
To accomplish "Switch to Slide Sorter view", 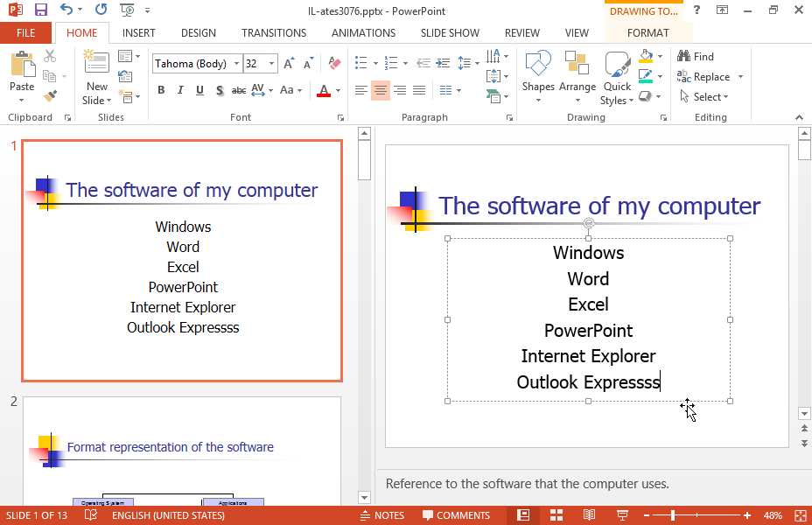I will click(556, 515).
